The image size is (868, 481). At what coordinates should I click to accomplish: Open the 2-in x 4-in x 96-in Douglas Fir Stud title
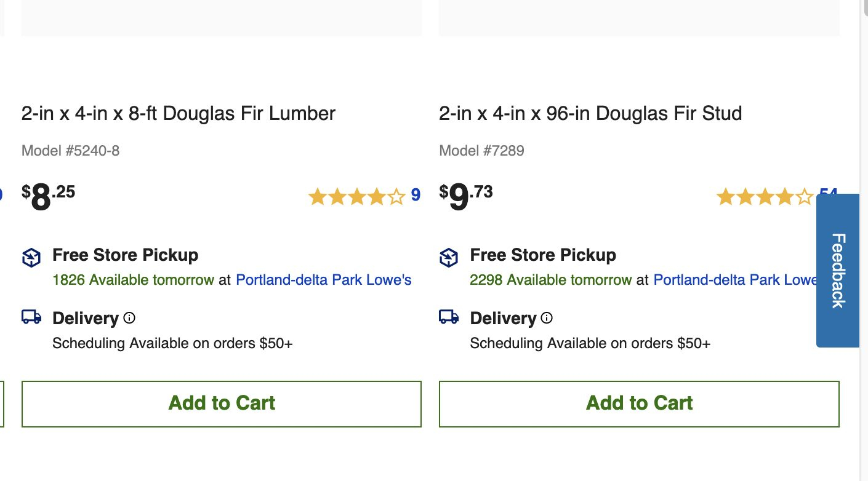[x=590, y=114]
